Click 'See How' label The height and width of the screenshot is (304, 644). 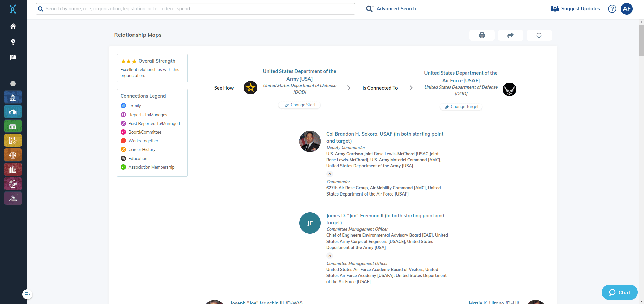point(224,88)
